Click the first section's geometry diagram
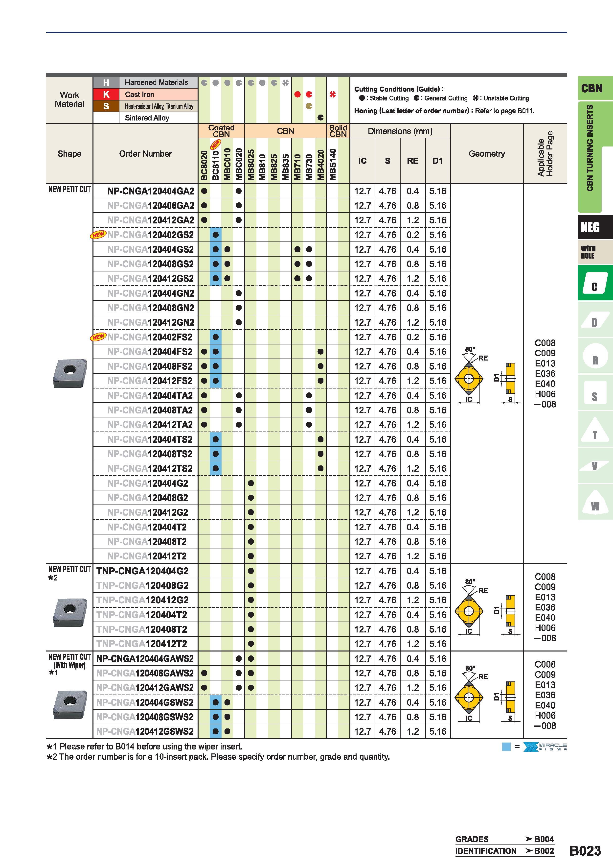Image resolution: width=613 pixels, height=868 pixels. 487,375
